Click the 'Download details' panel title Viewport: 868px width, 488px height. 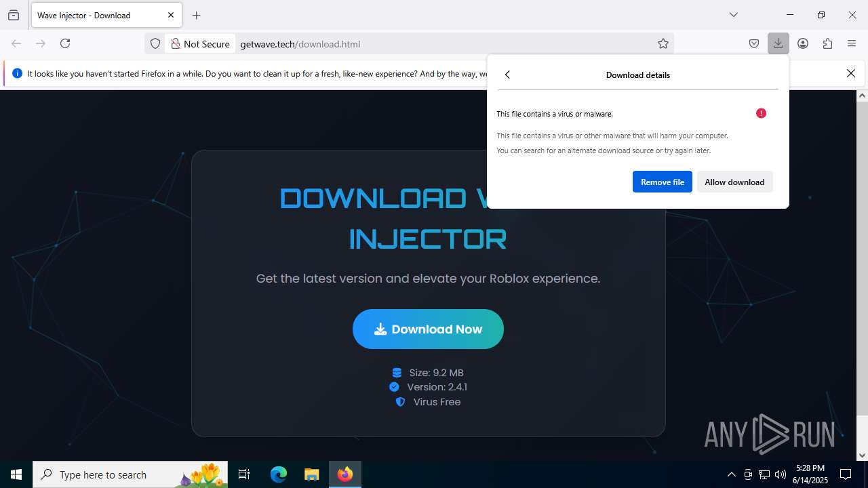coord(638,75)
